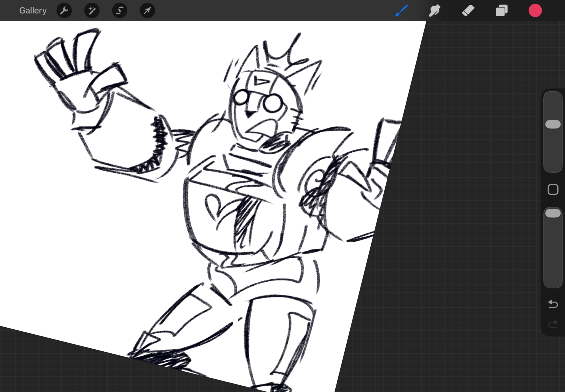Screen dimensions: 565x392
Task: Click the brush size slider handle
Action: pyautogui.click(x=553, y=124)
